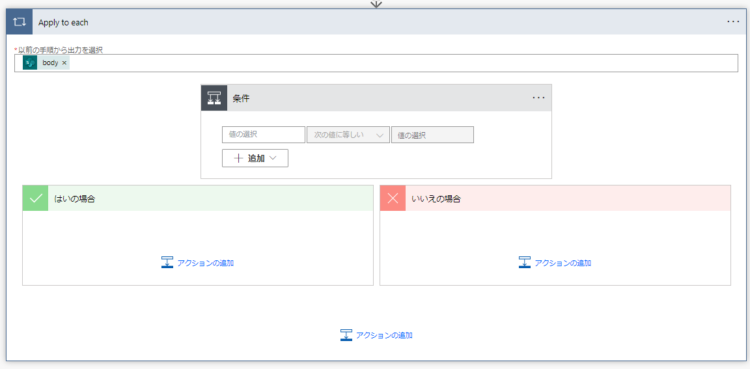
Task: Select the いいえの場合 header text
Action: click(436, 199)
